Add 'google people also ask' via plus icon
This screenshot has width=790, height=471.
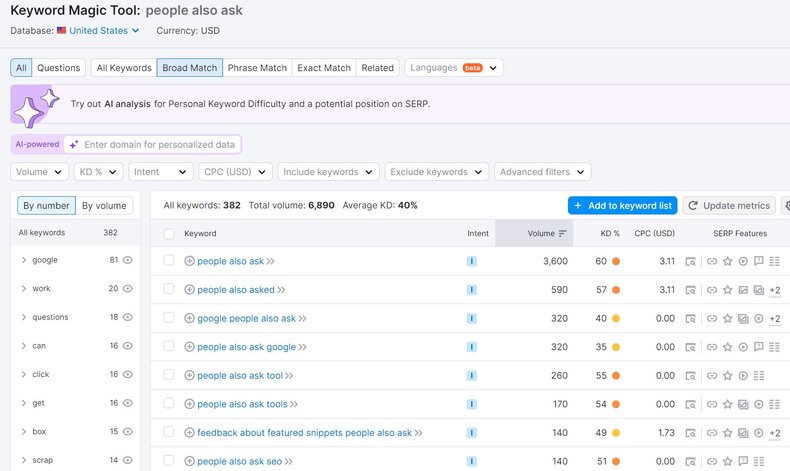[x=189, y=318]
